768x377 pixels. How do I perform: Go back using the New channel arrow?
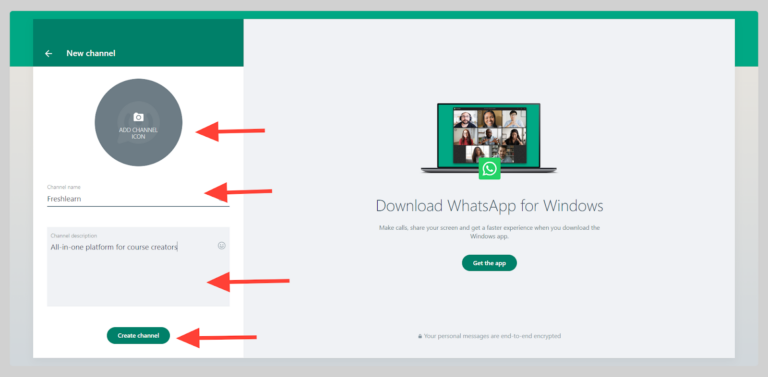48,53
